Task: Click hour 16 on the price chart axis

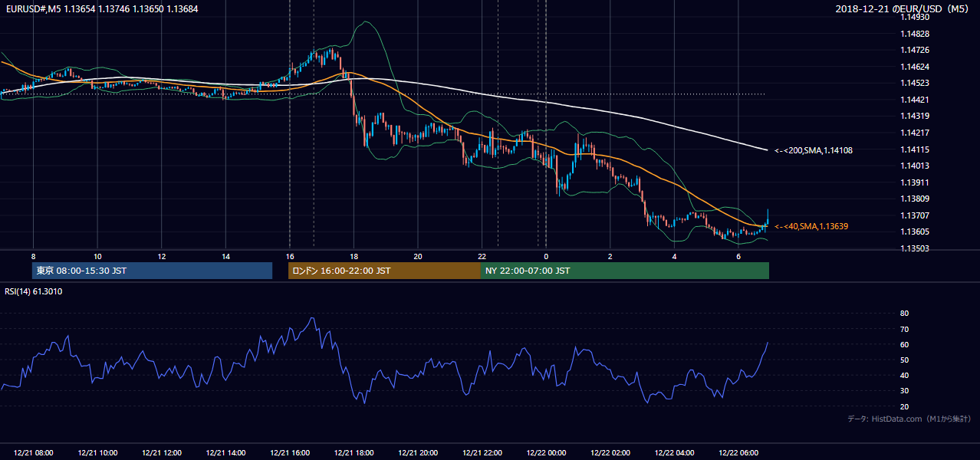Action: (x=290, y=256)
